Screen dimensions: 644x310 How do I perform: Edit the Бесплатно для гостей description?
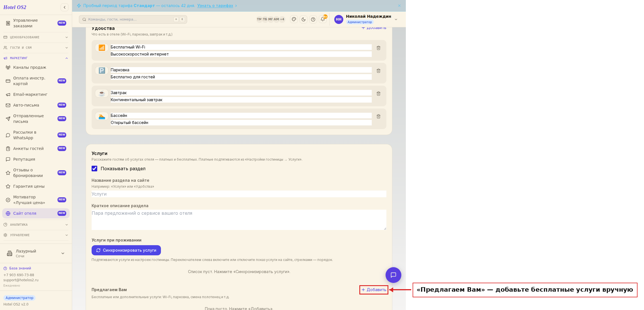[241, 77]
